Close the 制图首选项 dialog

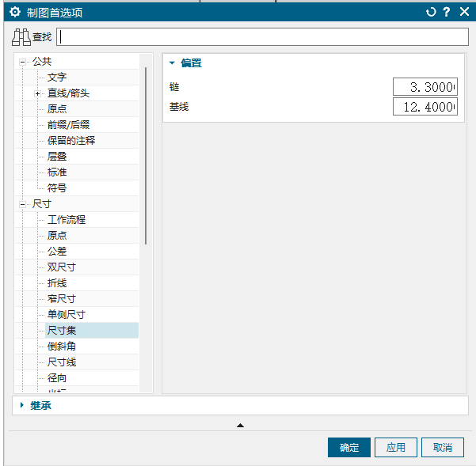tap(464, 12)
